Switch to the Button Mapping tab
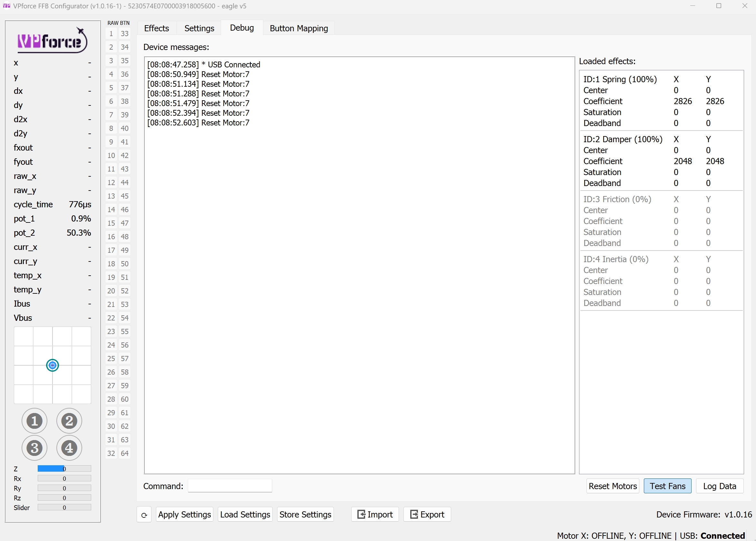 tap(298, 28)
